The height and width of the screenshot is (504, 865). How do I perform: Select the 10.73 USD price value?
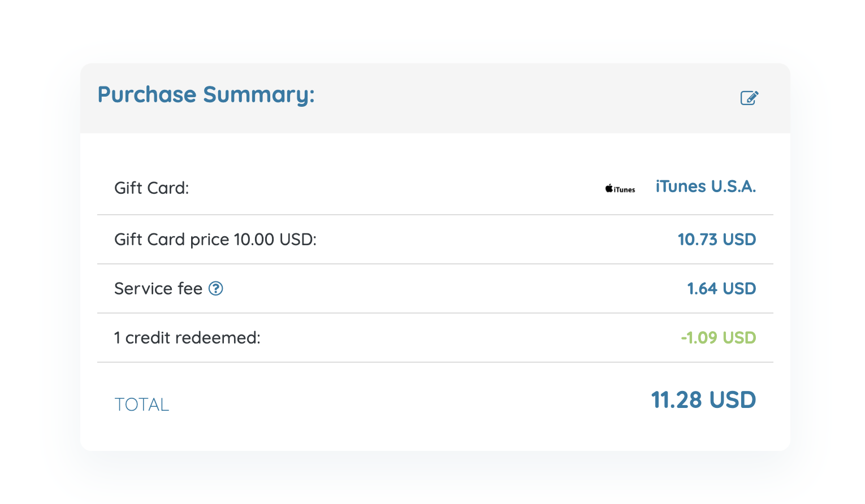pyautogui.click(x=717, y=240)
